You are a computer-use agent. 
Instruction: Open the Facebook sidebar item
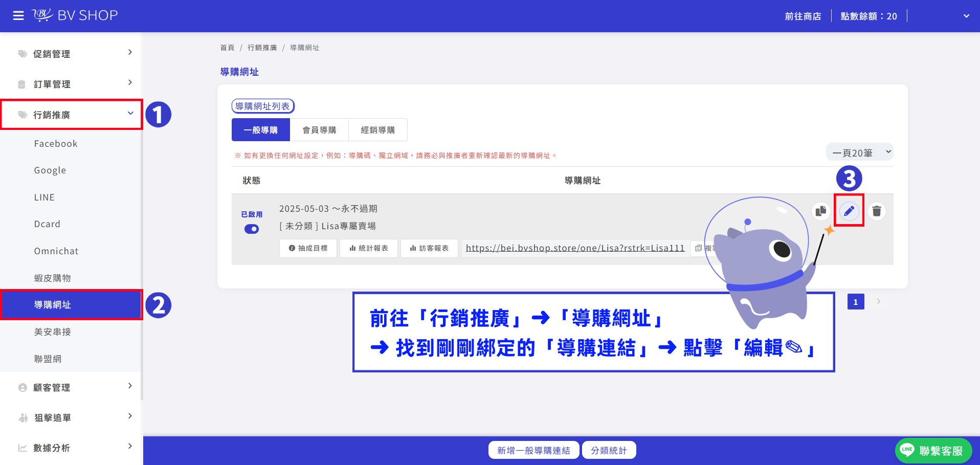click(x=56, y=144)
